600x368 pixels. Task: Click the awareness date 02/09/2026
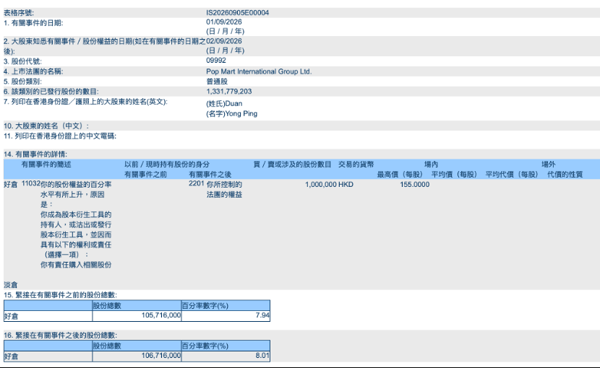click(224, 41)
